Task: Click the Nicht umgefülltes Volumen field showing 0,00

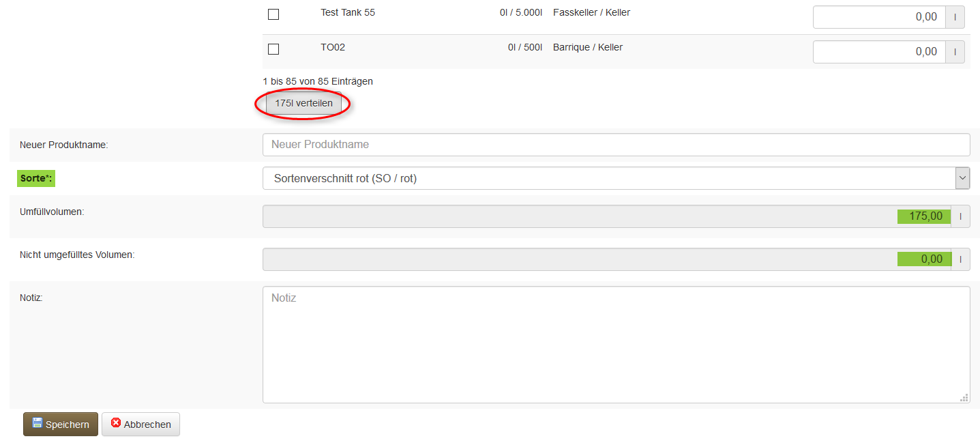Action: coord(606,259)
